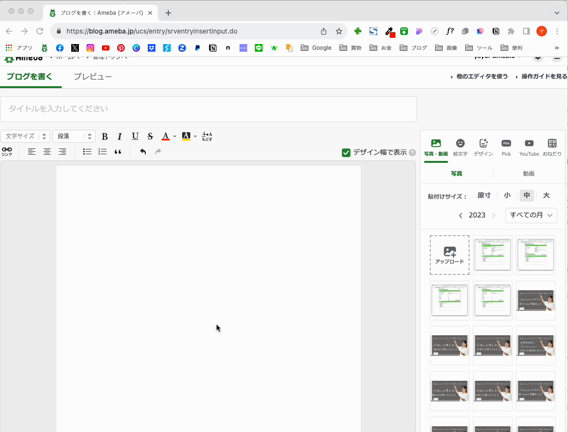Select the ブログを書く tab

pos(30,77)
